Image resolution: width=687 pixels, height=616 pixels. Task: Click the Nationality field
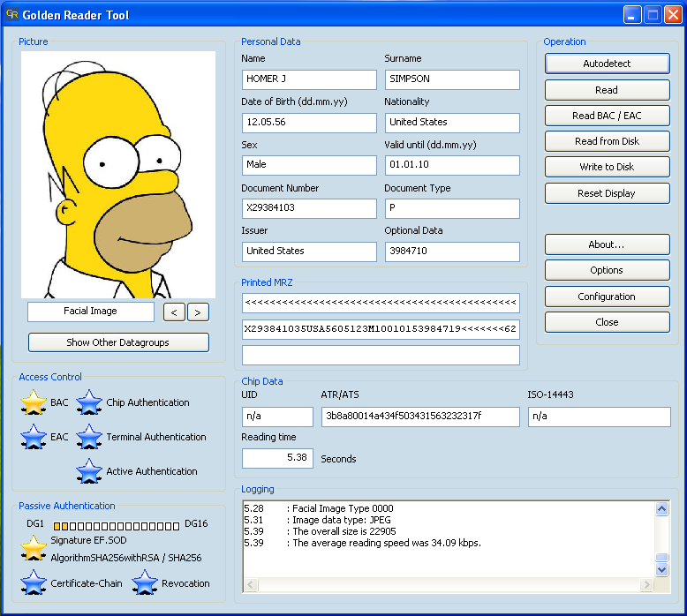(x=452, y=123)
